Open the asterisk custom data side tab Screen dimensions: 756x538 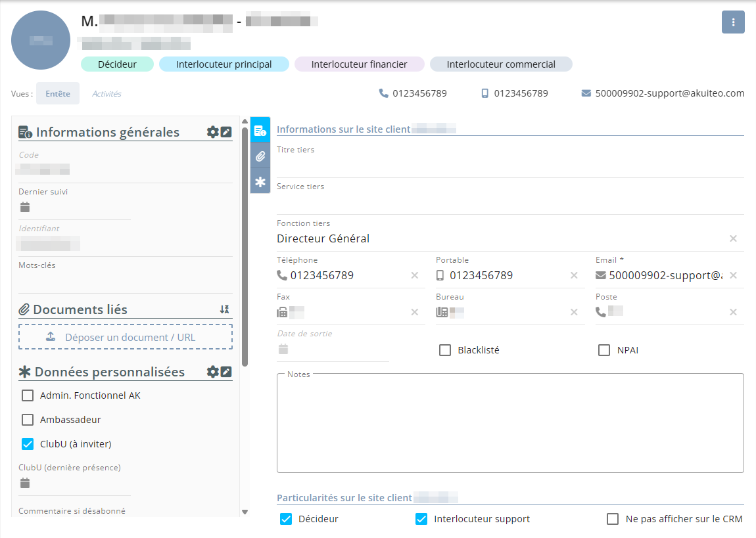click(260, 182)
